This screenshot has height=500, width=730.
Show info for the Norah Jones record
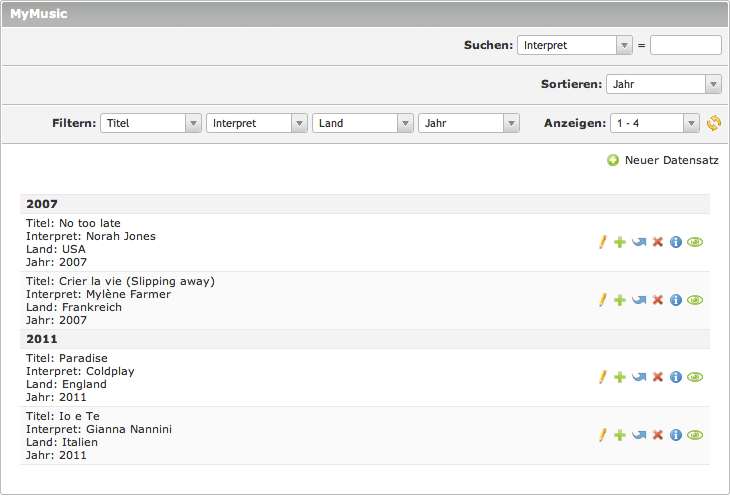(x=676, y=242)
